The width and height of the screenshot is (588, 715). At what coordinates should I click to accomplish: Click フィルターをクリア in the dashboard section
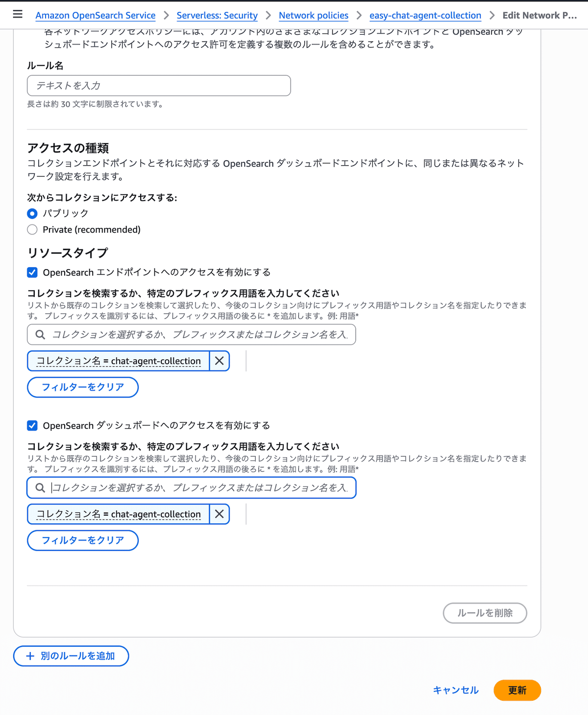[x=82, y=541]
